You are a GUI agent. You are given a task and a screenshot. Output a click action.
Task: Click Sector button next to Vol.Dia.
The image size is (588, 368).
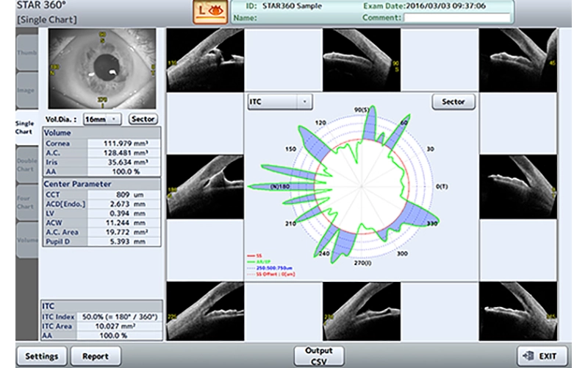(143, 119)
